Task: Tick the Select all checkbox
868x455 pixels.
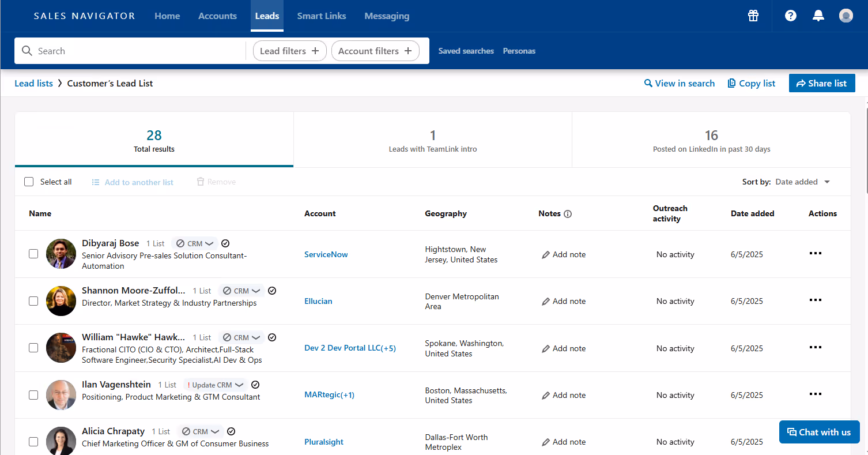Action: (29, 182)
